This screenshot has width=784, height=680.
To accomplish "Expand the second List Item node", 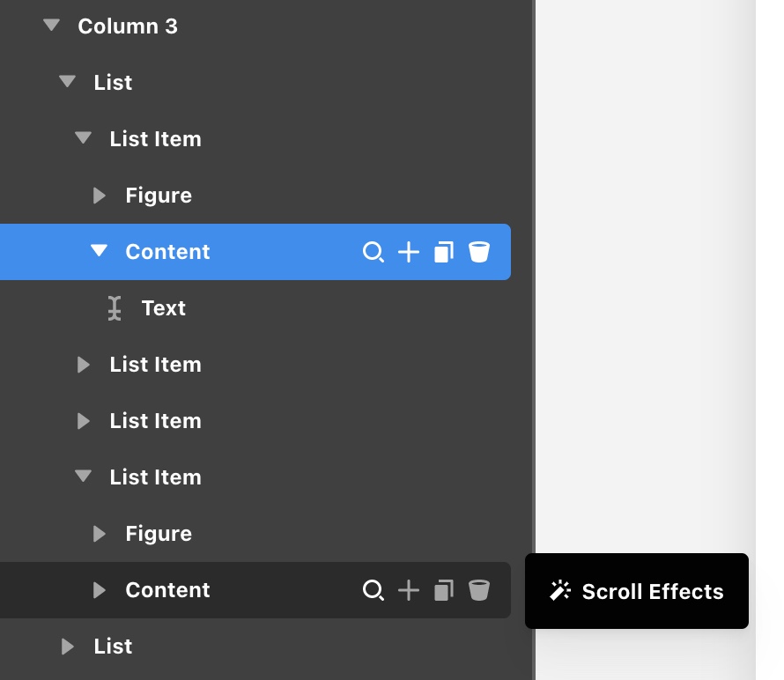I will pyautogui.click(x=84, y=365).
